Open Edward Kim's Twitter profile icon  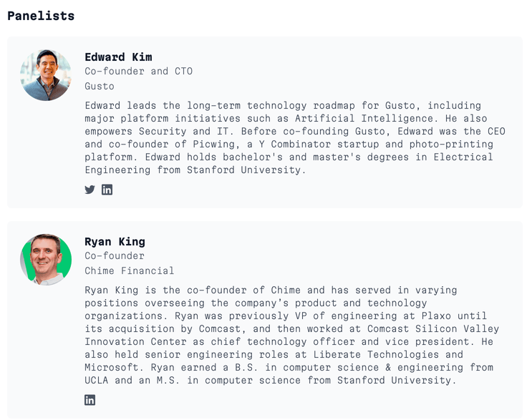(90, 190)
